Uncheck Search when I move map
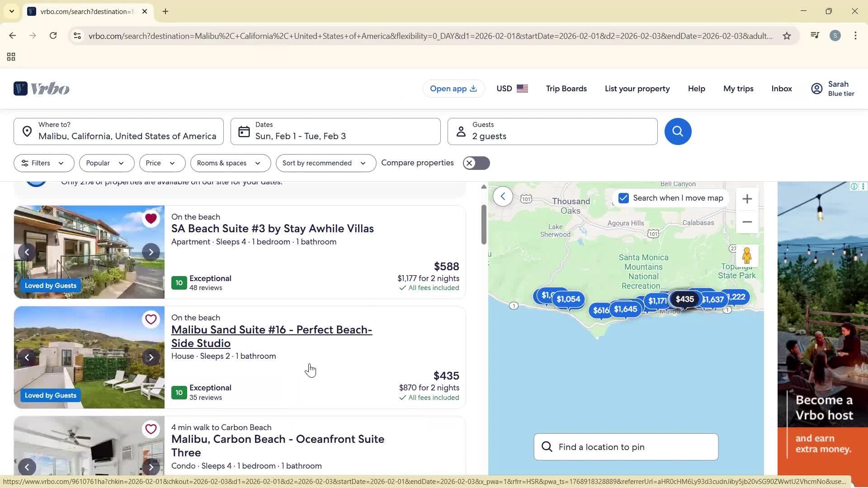Screen dimensions: 868x488 coord(623,198)
